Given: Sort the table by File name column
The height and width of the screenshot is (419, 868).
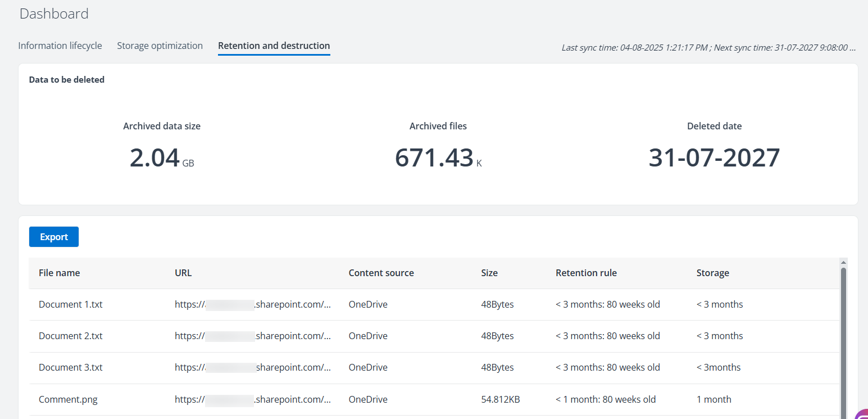Looking at the screenshot, I should [x=59, y=273].
